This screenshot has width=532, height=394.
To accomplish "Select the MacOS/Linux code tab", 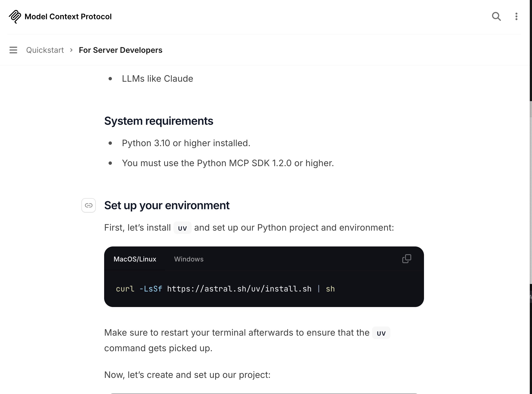I will pyautogui.click(x=135, y=259).
